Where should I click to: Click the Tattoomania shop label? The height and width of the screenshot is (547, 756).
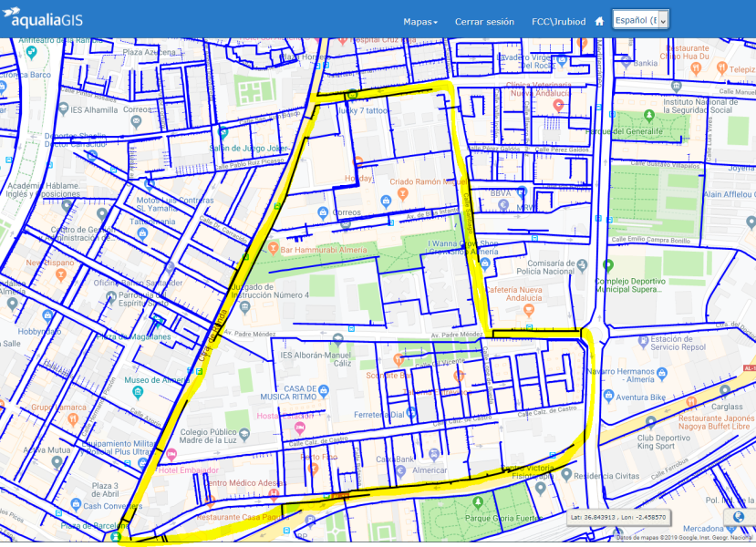pos(152,222)
